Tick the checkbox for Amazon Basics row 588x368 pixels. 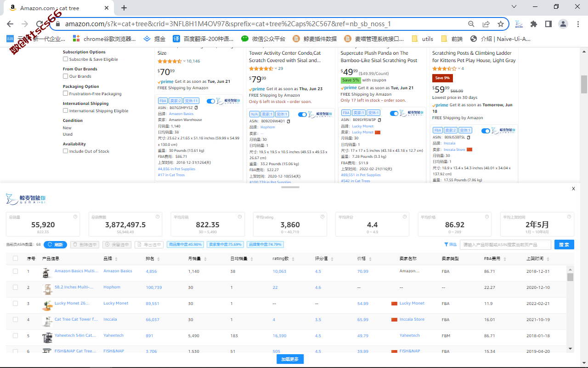[x=15, y=271]
